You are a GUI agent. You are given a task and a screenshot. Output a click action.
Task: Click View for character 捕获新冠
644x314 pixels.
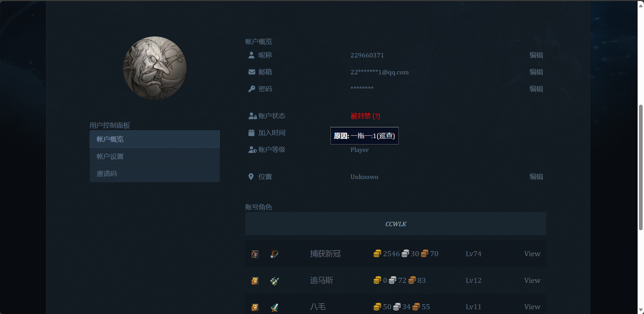[x=532, y=254]
